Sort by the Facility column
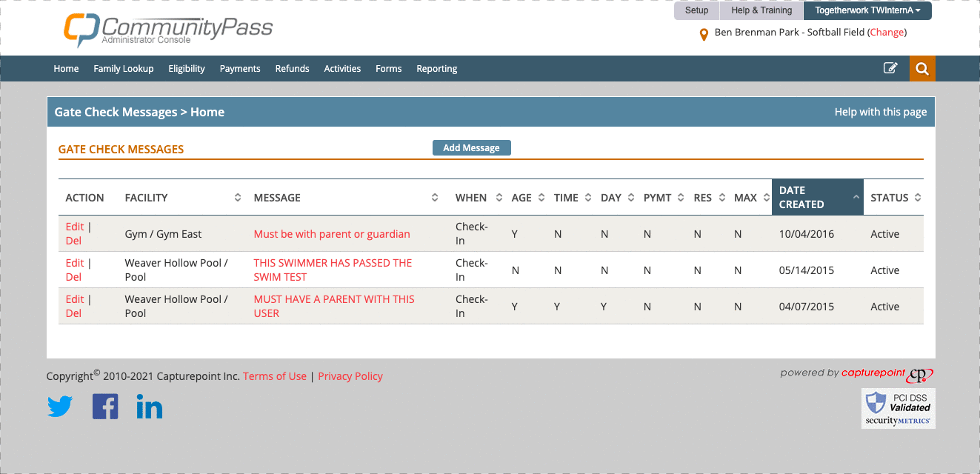The width and height of the screenshot is (980, 474). pos(183,198)
